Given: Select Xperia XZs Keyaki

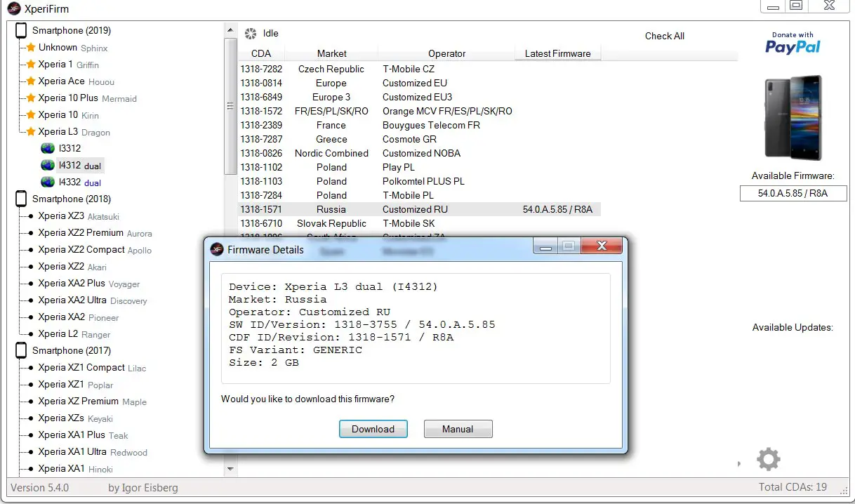Looking at the screenshot, I should [75, 418].
